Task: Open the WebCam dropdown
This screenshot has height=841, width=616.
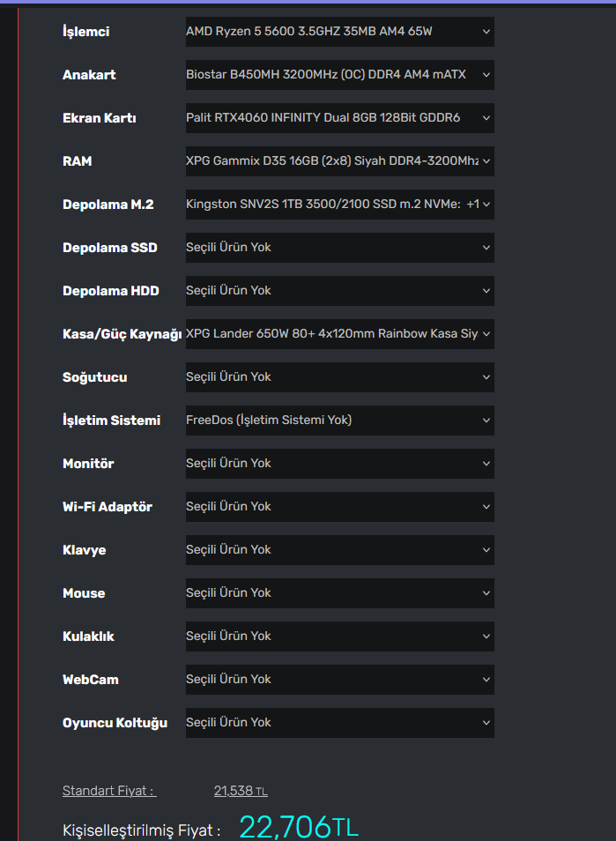Action: click(340, 680)
